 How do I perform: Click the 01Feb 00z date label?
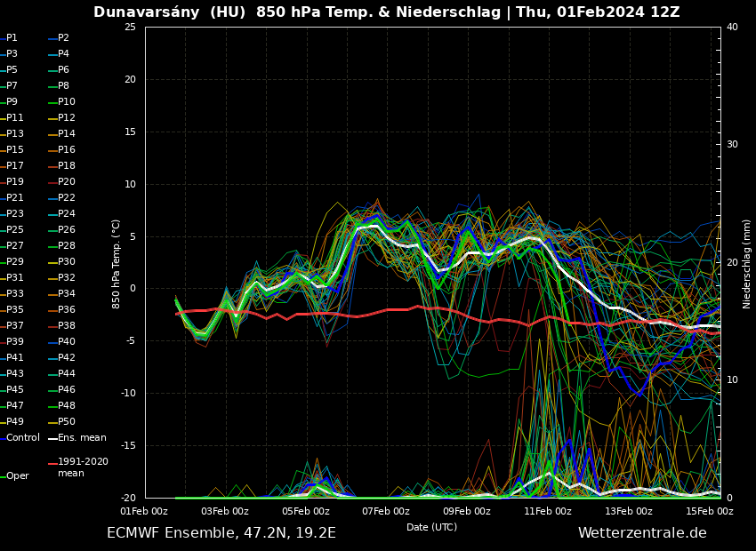144,511
